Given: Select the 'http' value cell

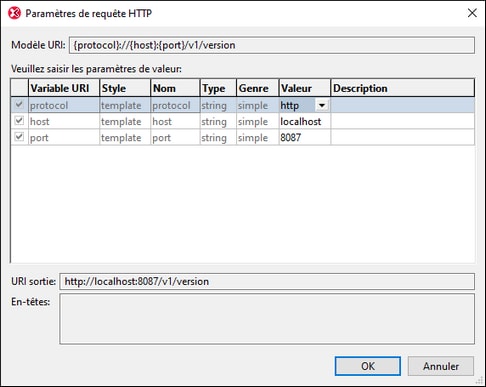Looking at the screenshot, I should pyautogui.click(x=297, y=105).
